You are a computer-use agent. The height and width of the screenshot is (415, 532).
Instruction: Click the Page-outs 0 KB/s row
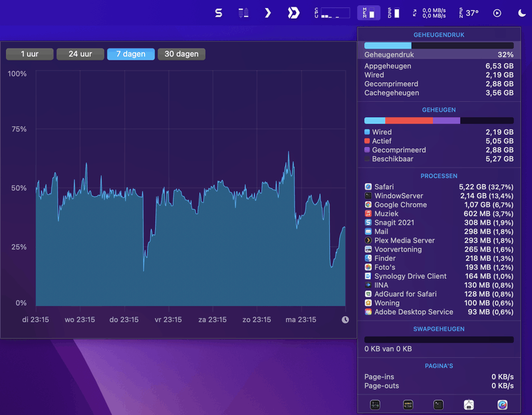click(x=439, y=386)
